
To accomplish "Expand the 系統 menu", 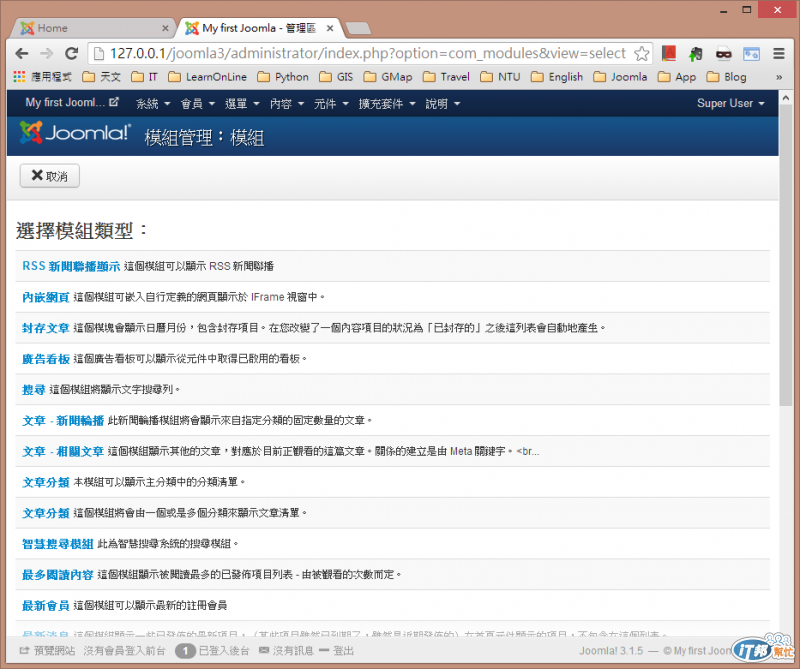I will coord(153,104).
